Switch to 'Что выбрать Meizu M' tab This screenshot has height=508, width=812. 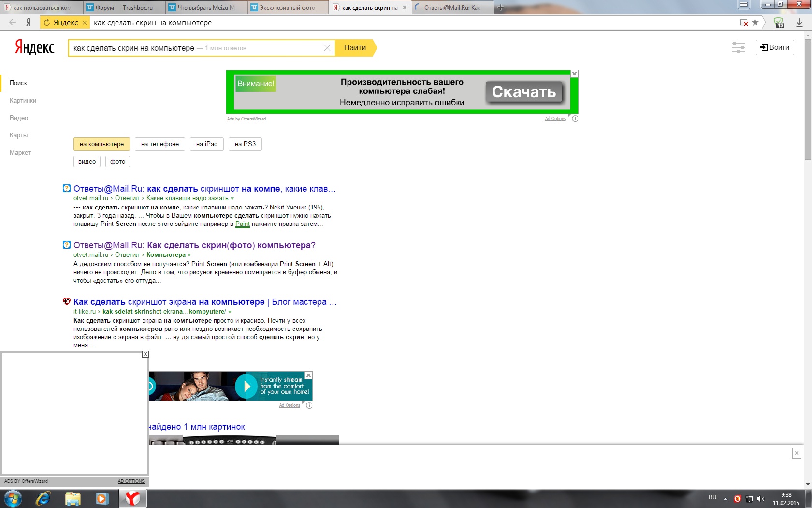[x=206, y=8]
